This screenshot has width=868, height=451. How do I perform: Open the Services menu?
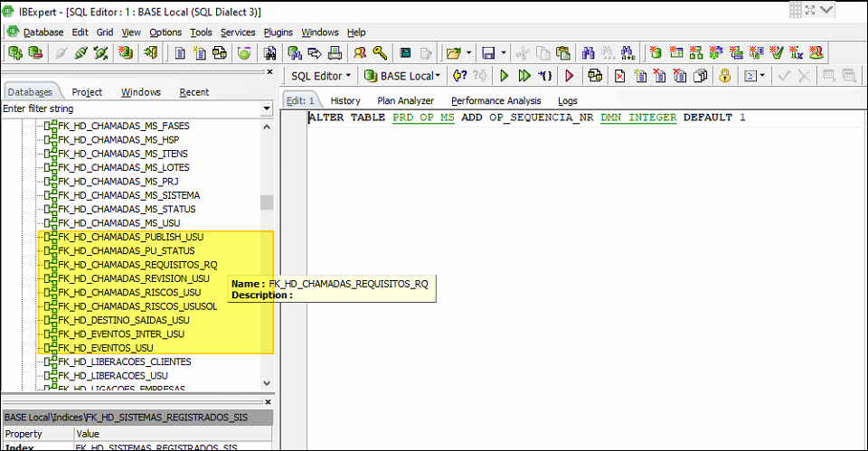pos(238,33)
